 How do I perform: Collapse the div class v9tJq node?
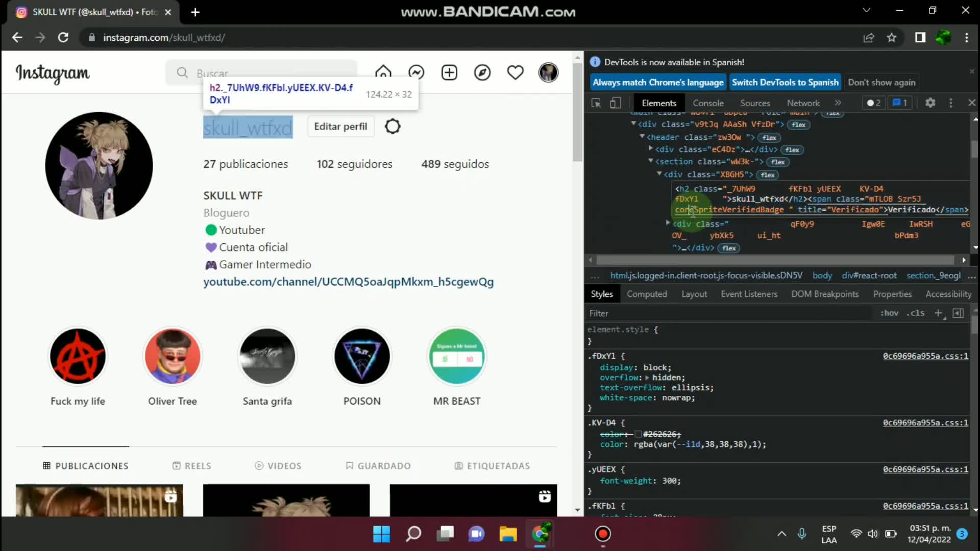[x=633, y=124]
